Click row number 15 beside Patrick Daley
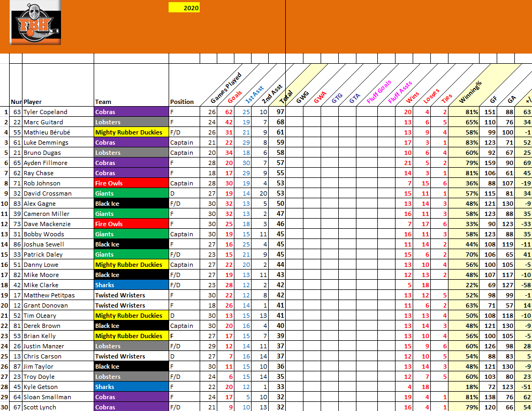 point(5,255)
